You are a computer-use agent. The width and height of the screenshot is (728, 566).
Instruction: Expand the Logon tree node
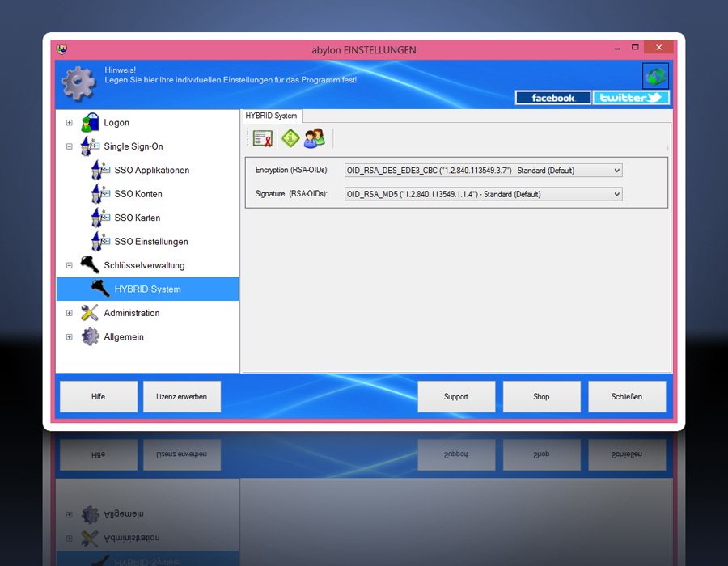(70, 122)
